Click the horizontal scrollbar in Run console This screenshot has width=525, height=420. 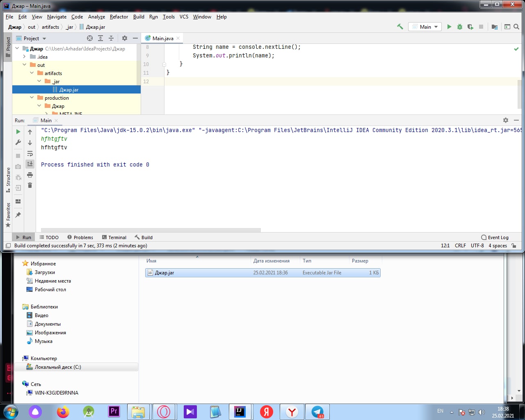point(151,230)
